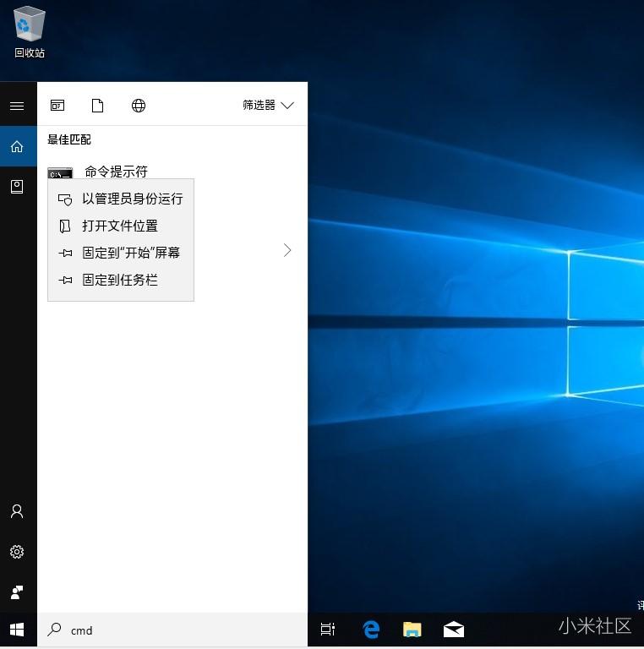Screen dimensions: 644x649
Task: Choose 固定到"开始"屏幕 from context menu
Action: point(121,253)
